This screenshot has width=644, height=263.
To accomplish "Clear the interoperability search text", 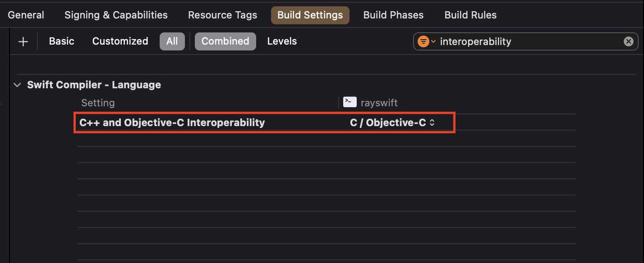I will click(x=628, y=41).
